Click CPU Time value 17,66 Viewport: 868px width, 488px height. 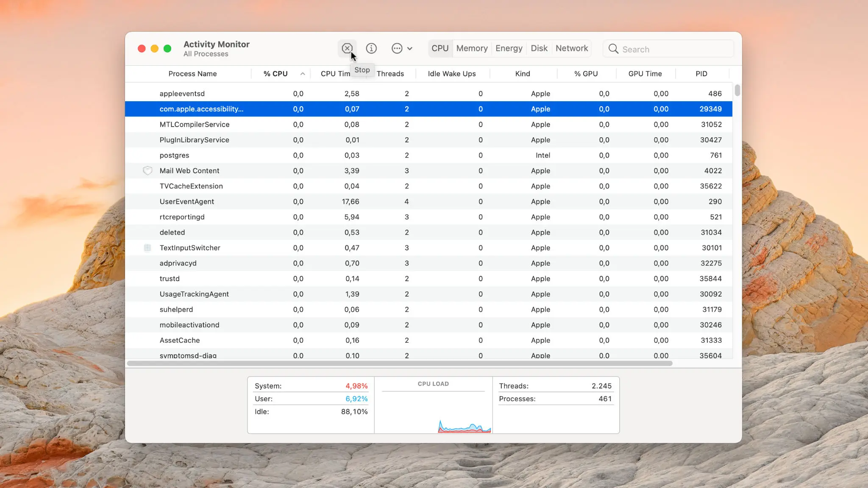[x=351, y=202]
